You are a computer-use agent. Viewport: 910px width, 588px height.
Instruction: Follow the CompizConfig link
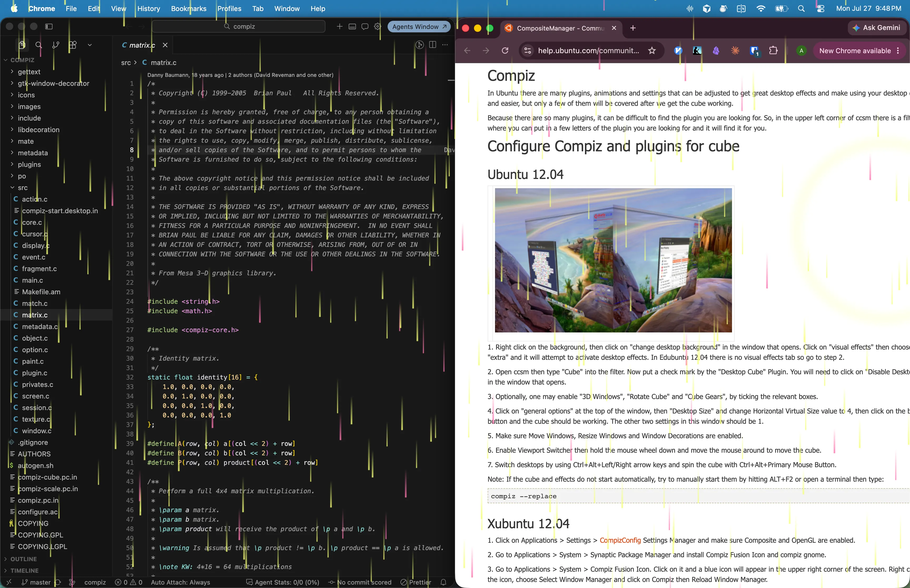(620, 540)
